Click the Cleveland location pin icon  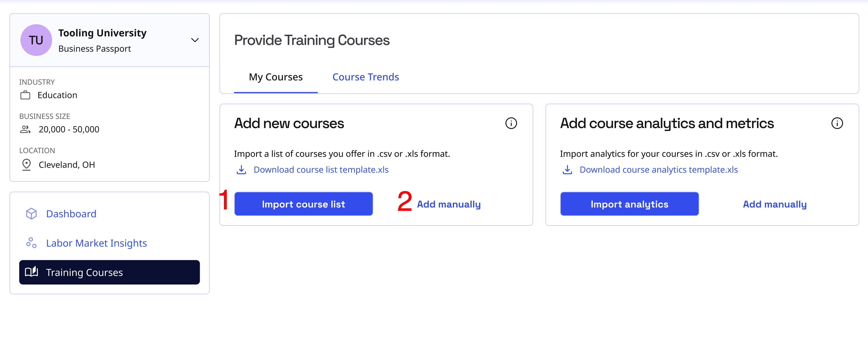26,165
